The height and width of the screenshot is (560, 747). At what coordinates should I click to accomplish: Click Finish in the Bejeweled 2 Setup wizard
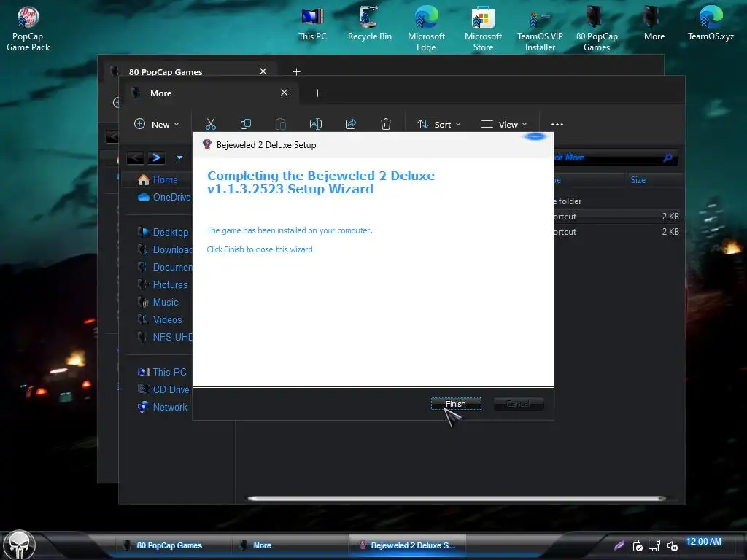[456, 404]
